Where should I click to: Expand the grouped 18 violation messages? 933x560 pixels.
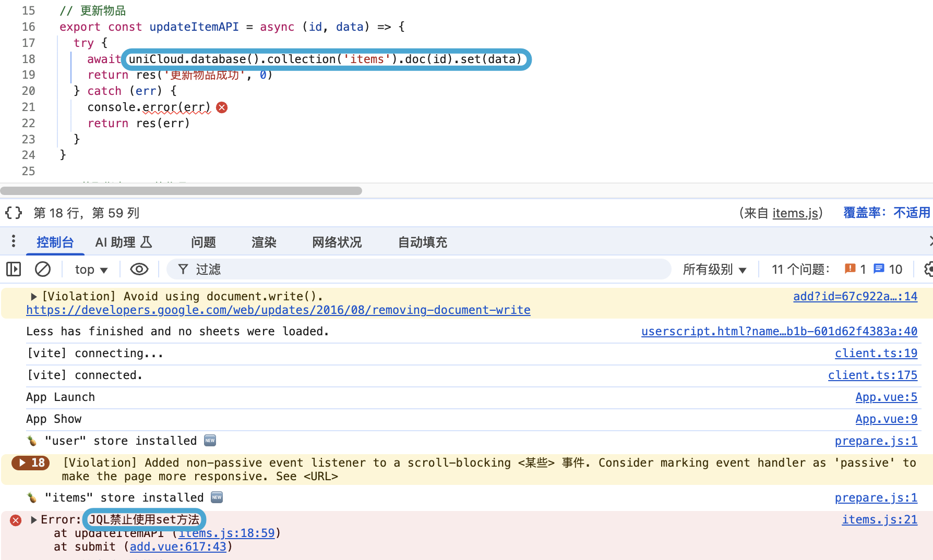pyautogui.click(x=31, y=462)
